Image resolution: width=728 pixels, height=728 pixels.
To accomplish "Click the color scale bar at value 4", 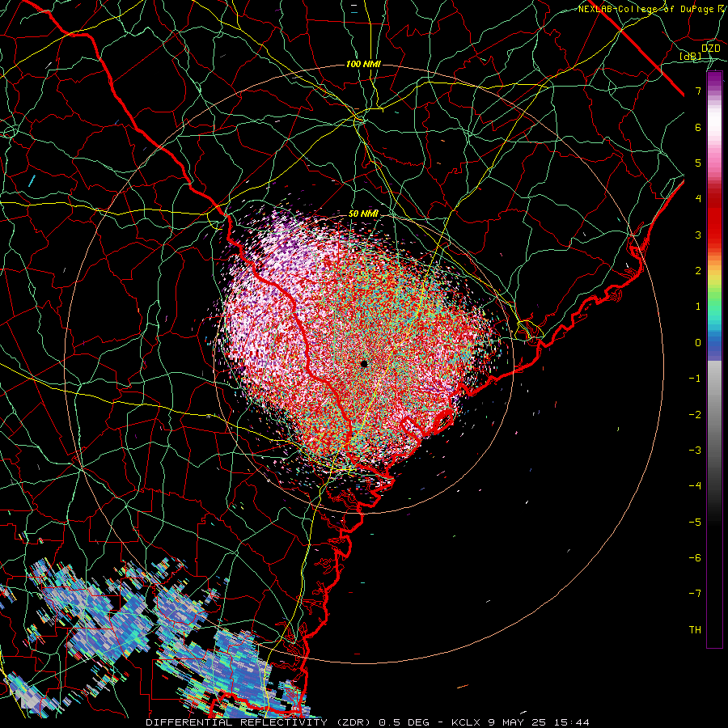I will point(714,198).
